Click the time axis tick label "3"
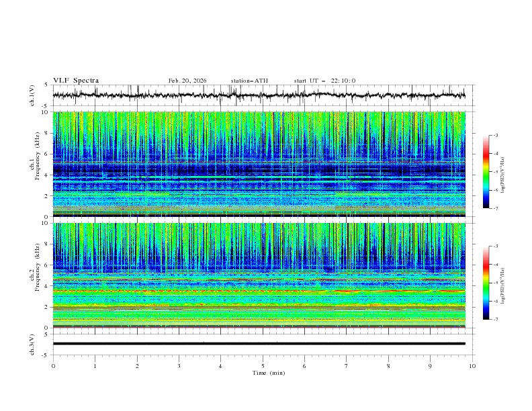This screenshot has height=411, width=532. pyautogui.click(x=179, y=366)
